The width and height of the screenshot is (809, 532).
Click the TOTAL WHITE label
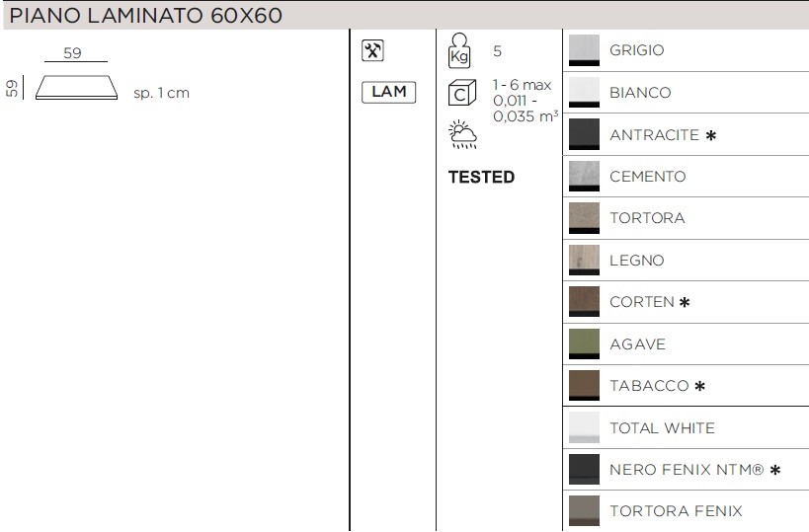(x=662, y=428)
